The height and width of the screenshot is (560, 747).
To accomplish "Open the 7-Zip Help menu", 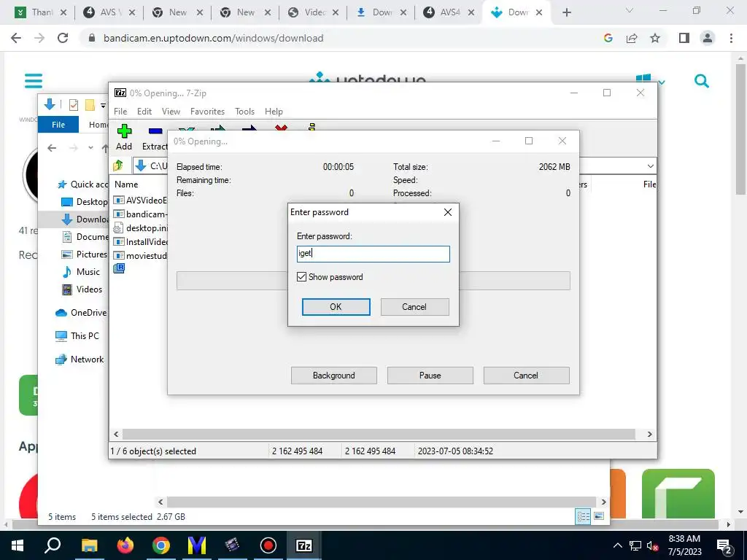I will pos(274,112).
